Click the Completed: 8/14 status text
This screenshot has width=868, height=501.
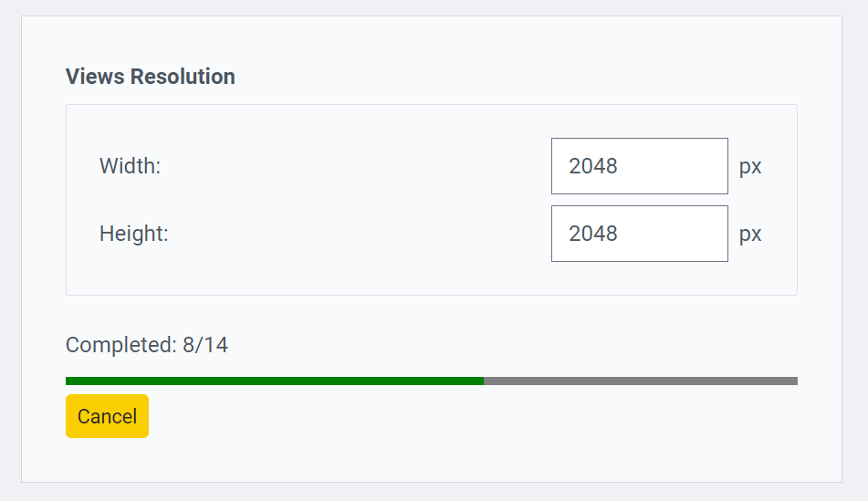point(146,345)
